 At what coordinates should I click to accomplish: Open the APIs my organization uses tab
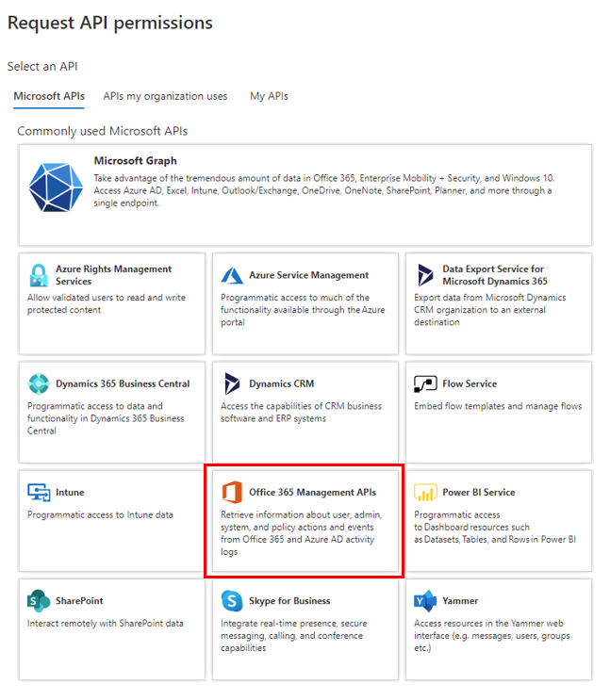click(165, 96)
